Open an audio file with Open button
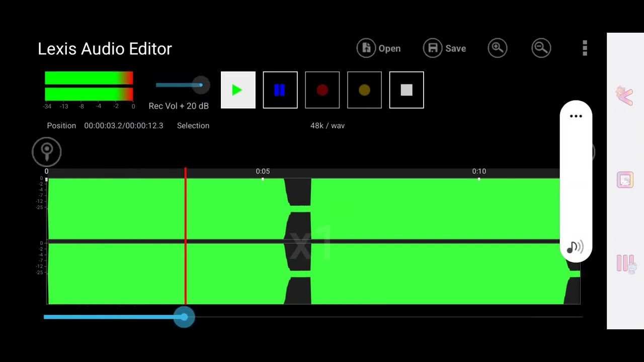Image resolution: width=644 pixels, height=362 pixels. point(379,48)
